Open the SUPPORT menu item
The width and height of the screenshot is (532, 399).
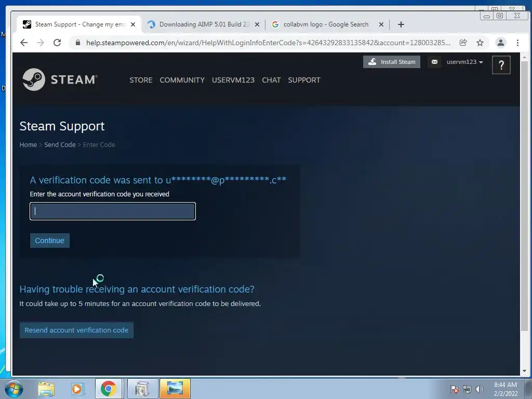(x=304, y=80)
